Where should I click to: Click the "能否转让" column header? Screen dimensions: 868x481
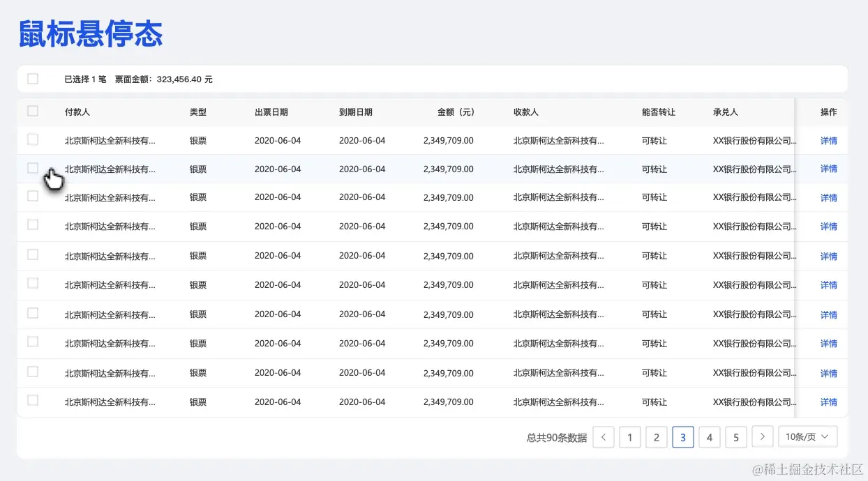[658, 112]
